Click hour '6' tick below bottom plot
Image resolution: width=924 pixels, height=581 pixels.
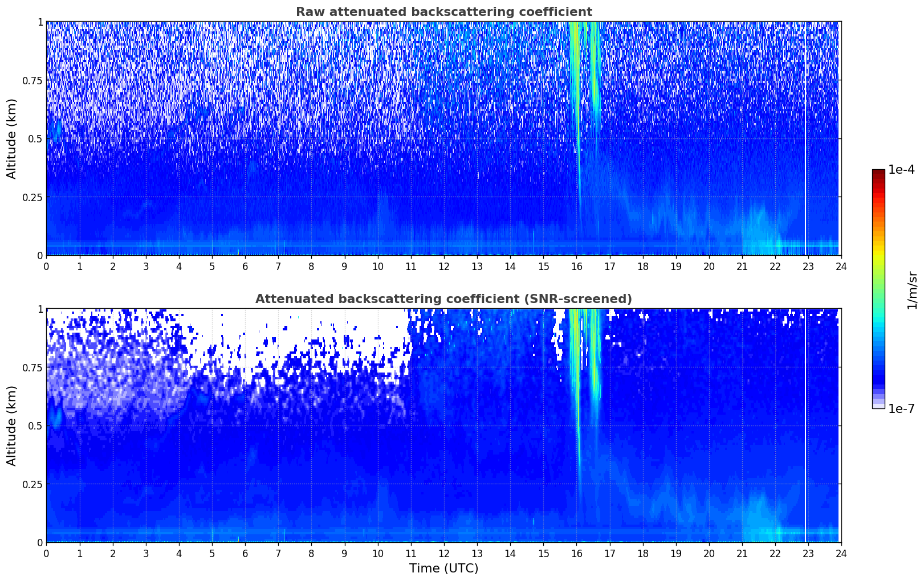coord(245,553)
